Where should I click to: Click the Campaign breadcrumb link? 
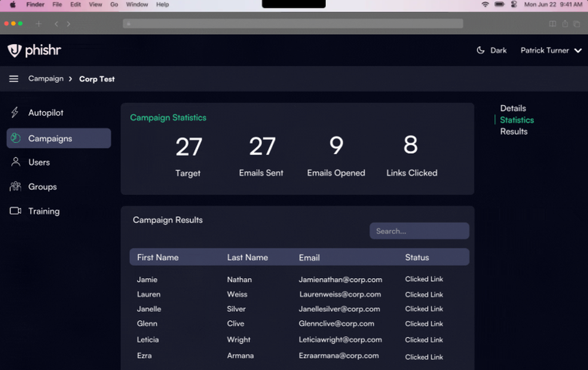click(46, 79)
